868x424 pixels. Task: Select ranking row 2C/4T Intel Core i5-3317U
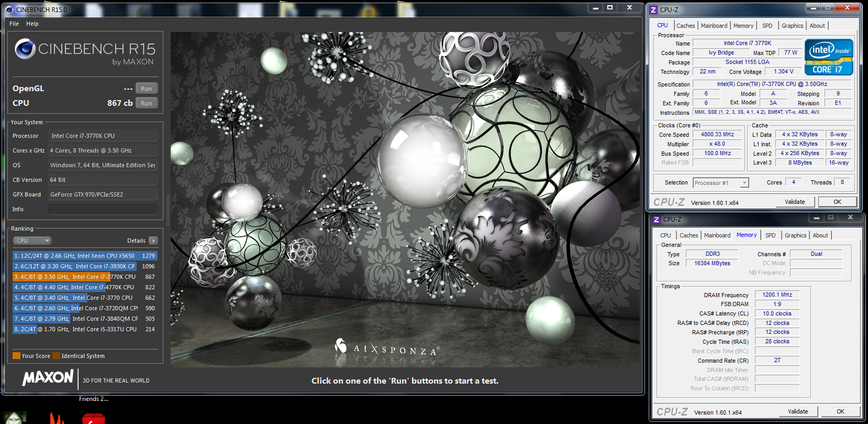[x=85, y=329]
